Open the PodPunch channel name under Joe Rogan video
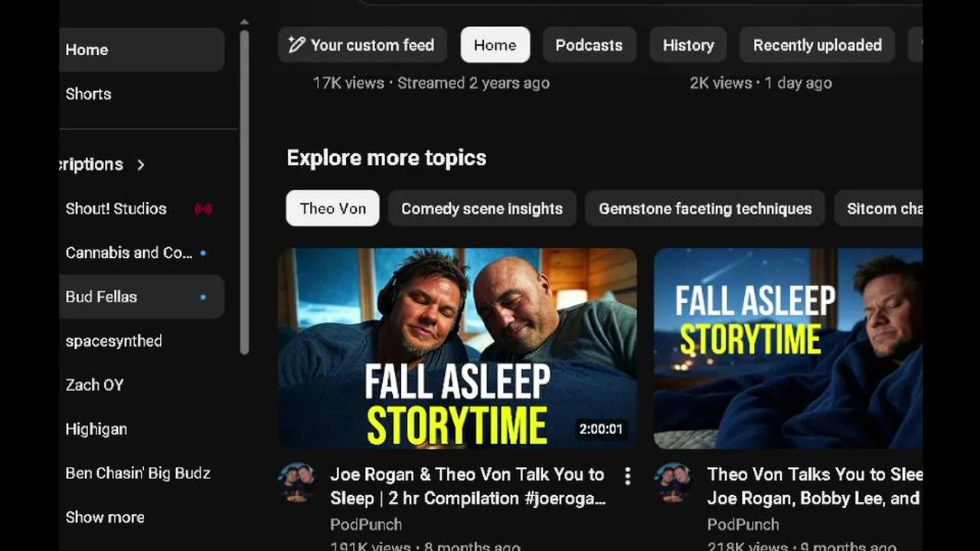The height and width of the screenshot is (551, 980). click(366, 524)
